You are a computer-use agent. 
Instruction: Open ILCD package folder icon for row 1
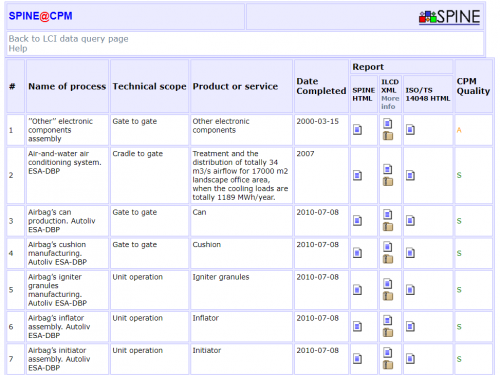pos(388,136)
